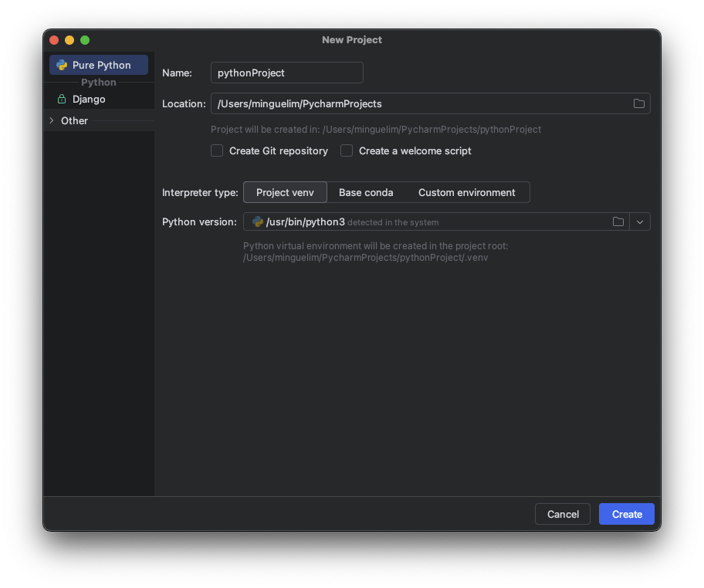Switch to Base conda interpreter type
Image resolution: width=704 pixels, height=588 pixels.
point(366,193)
